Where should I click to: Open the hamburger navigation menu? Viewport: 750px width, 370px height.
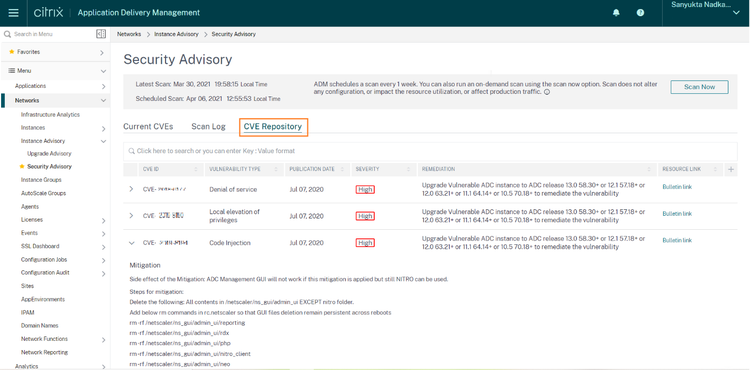(x=13, y=13)
